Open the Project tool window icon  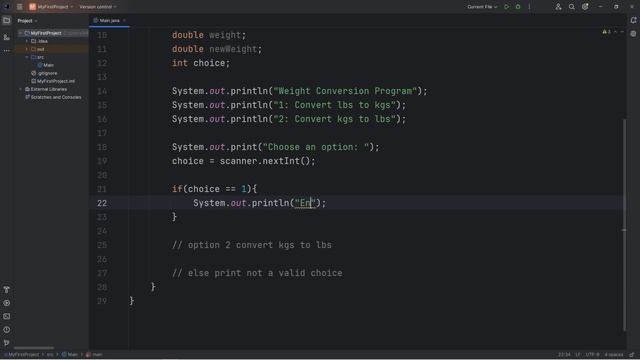coord(7,20)
